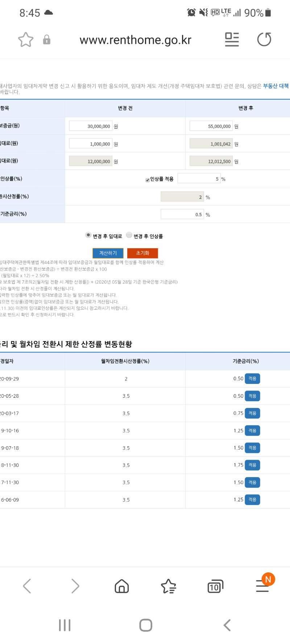Edit the 기준금리 0.5 input field
This screenshot has height=644, width=290.
coord(182,214)
